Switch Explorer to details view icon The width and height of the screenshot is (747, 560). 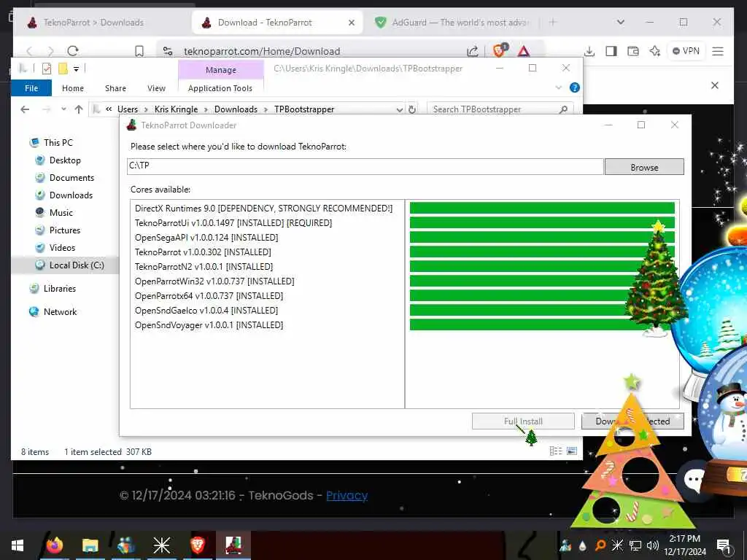(x=555, y=451)
